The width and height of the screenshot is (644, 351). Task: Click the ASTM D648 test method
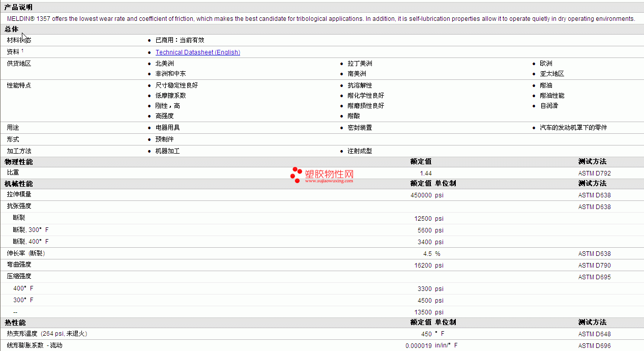point(595,334)
